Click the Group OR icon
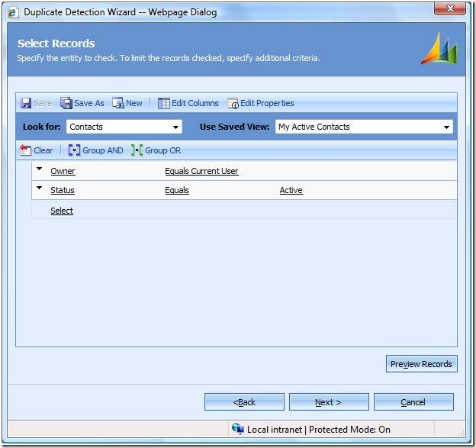The image size is (476, 448). pyautogui.click(x=137, y=150)
